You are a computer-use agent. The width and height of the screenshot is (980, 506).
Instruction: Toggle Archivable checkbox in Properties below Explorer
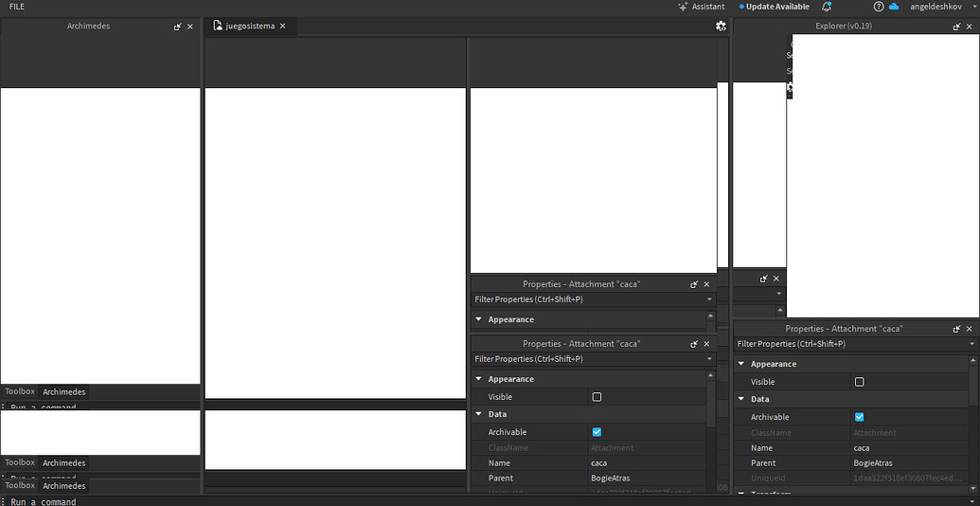860,417
